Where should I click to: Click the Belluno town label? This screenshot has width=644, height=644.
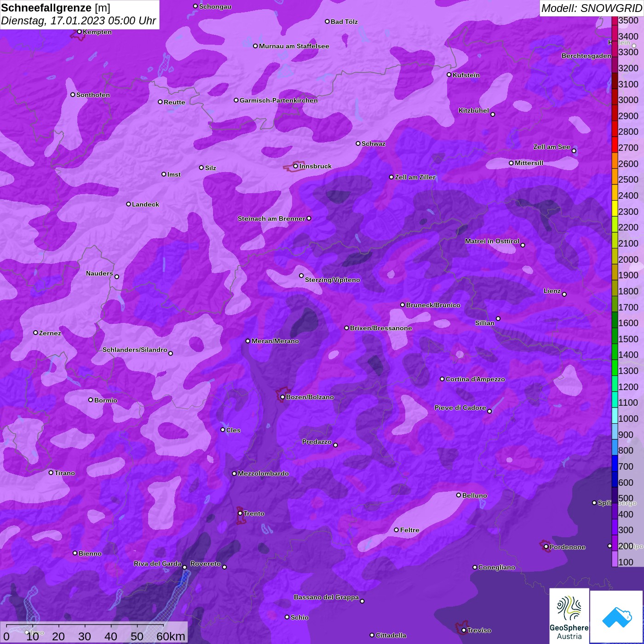[474, 495]
